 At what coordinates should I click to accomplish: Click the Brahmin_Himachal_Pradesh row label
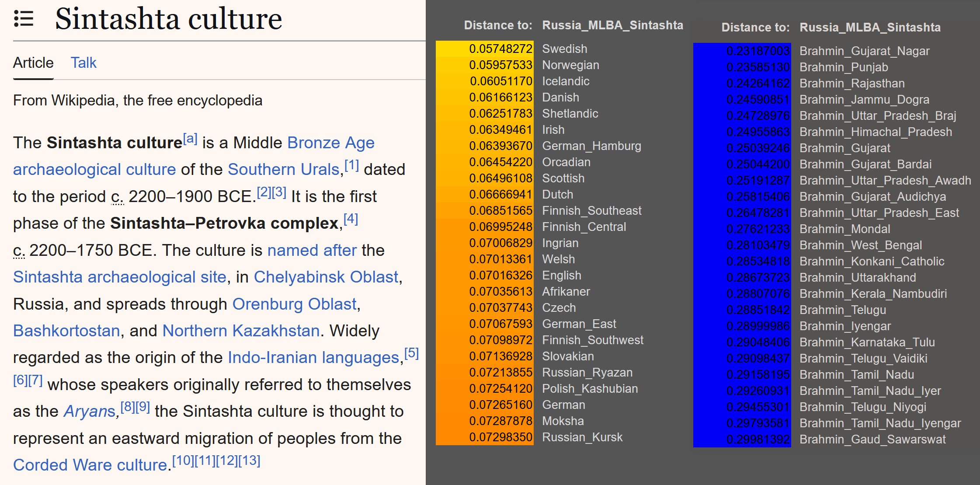click(876, 132)
